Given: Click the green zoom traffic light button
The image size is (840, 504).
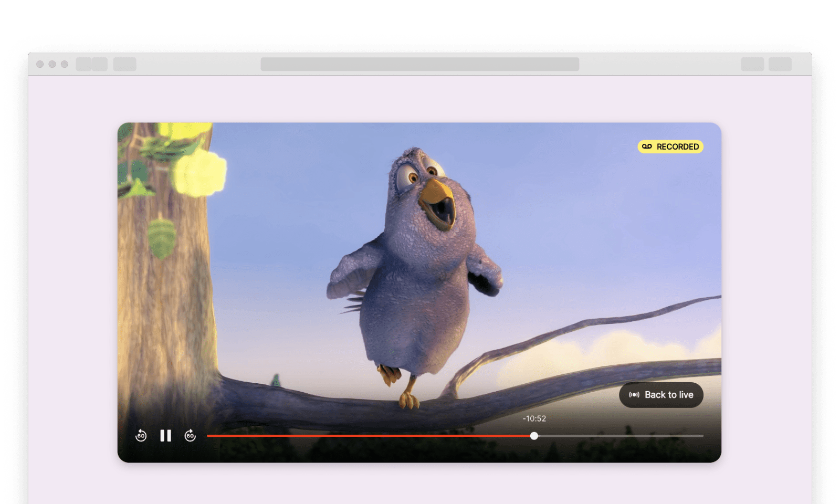Looking at the screenshot, I should coord(65,65).
